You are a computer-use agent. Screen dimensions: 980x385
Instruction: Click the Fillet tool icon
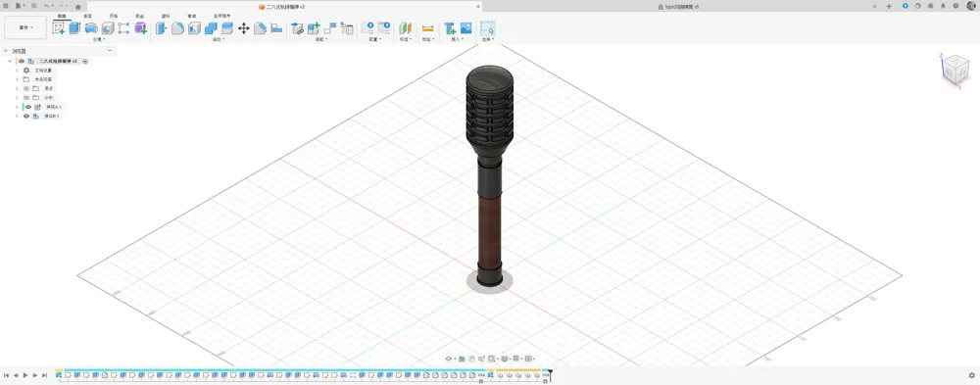(x=177, y=28)
